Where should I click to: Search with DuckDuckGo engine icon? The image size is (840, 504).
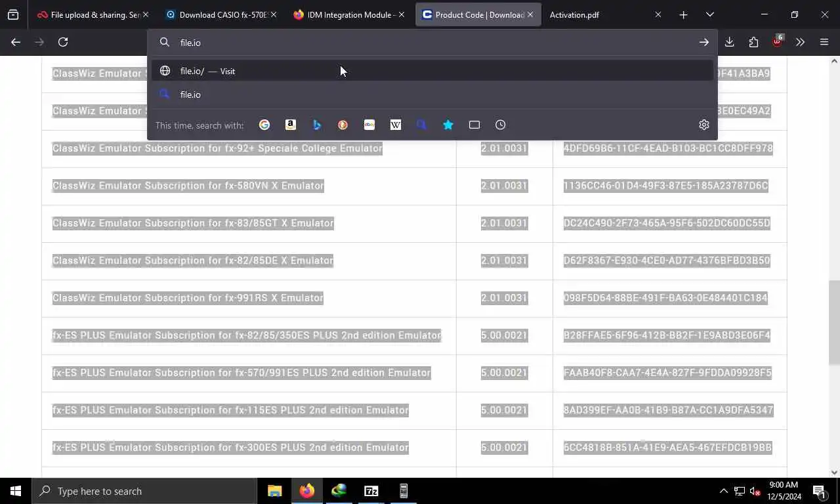pyautogui.click(x=343, y=125)
